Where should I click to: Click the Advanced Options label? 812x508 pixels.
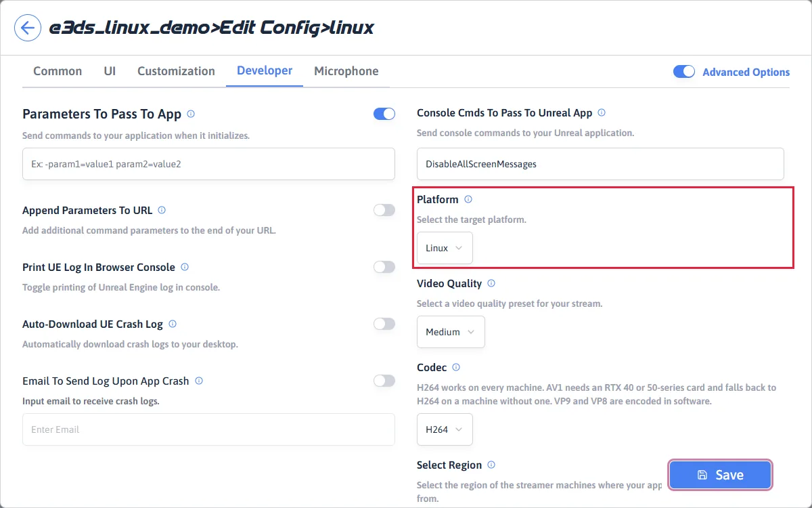[746, 72]
